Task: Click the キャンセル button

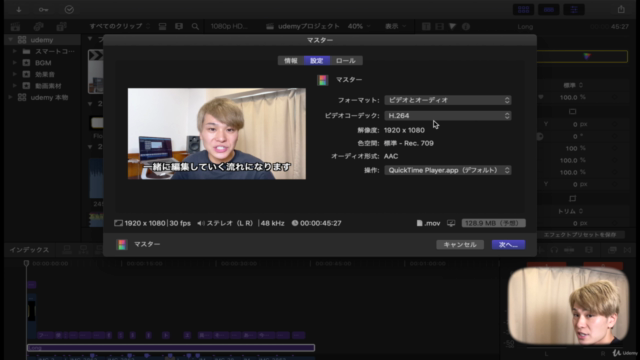Action: click(x=460, y=244)
